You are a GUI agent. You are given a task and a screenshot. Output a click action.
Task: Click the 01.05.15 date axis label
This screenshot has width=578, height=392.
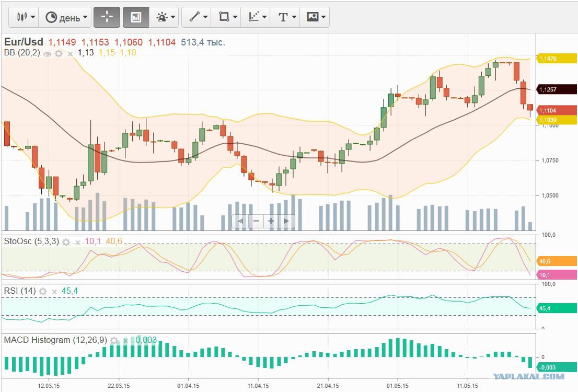(398, 386)
